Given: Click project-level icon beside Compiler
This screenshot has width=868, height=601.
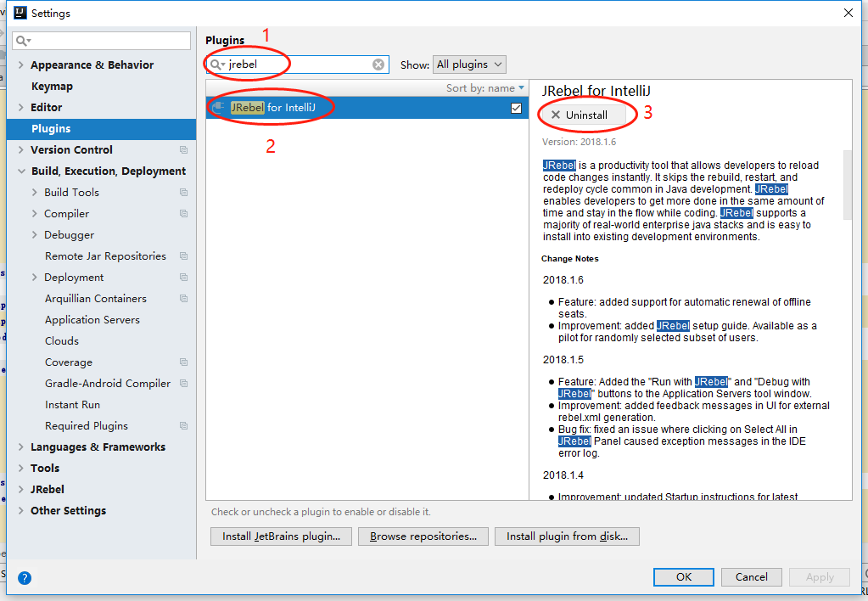Looking at the screenshot, I should (x=184, y=214).
